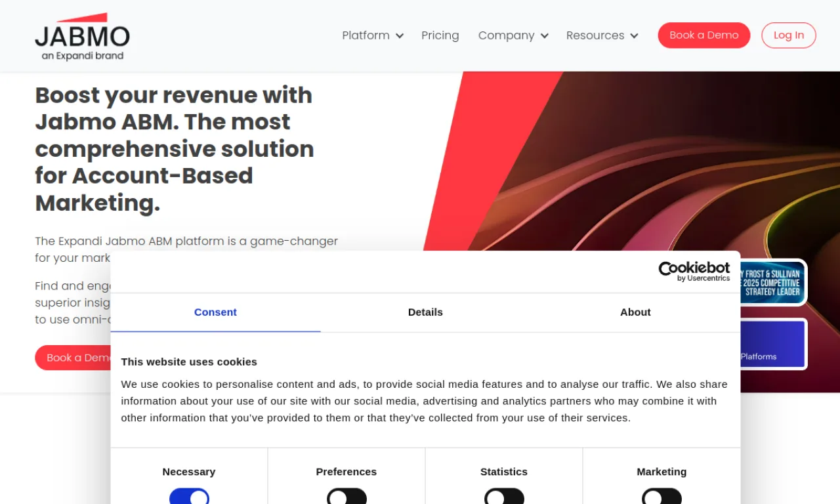Switch to the About tab
Viewport: 840px width, 504px height.
coord(635,312)
